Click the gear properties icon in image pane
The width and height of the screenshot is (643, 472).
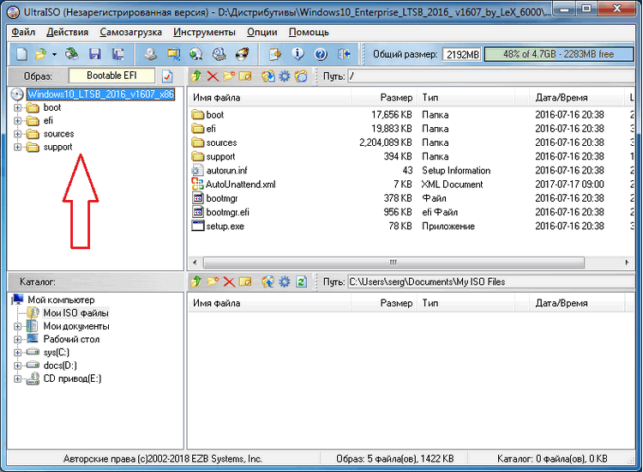pyautogui.click(x=285, y=76)
